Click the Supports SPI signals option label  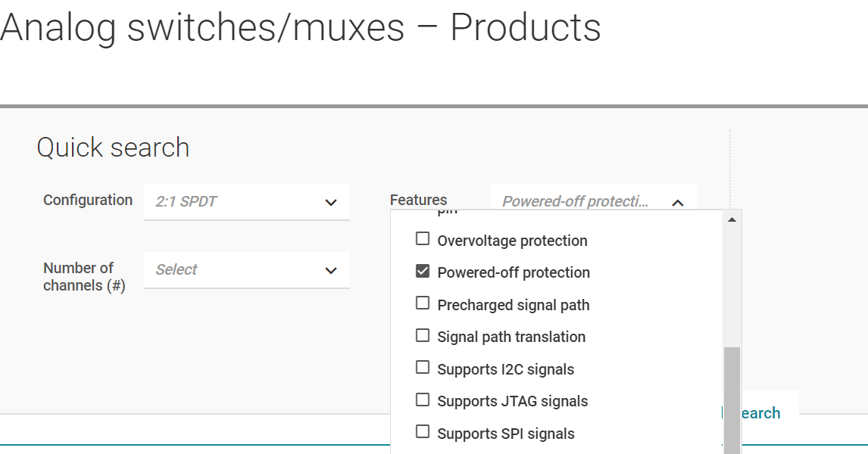click(506, 434)
